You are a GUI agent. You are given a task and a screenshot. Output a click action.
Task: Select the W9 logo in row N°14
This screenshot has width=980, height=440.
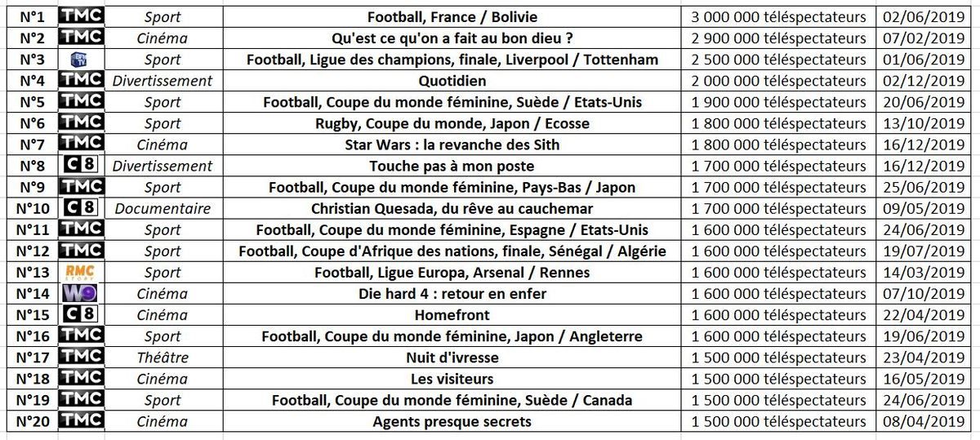click(82, 293)
